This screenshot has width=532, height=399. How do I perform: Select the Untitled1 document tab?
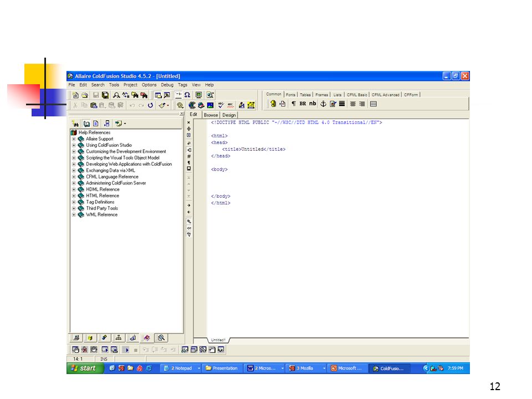point(218,340)
